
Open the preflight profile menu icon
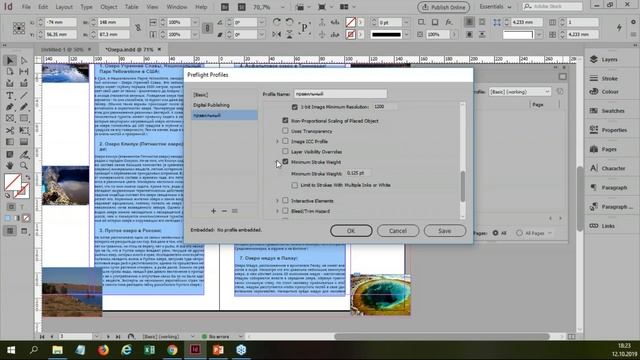tap(235, 211)
